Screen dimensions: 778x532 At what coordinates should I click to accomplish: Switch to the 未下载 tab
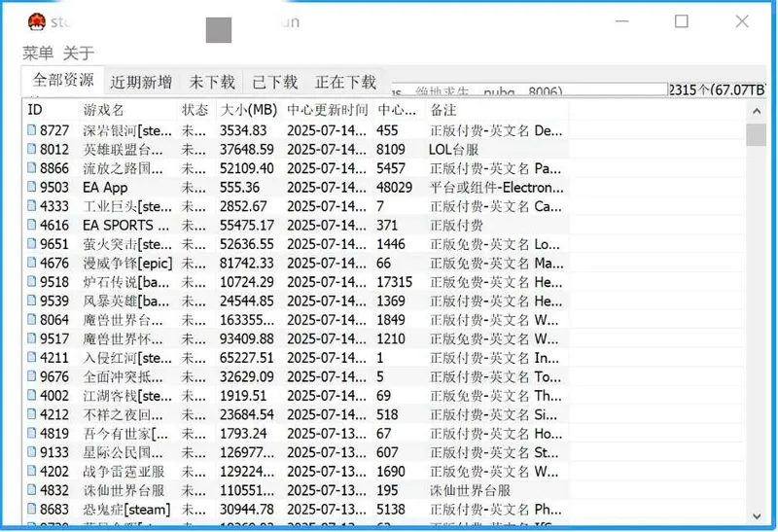tap(211, 82)
